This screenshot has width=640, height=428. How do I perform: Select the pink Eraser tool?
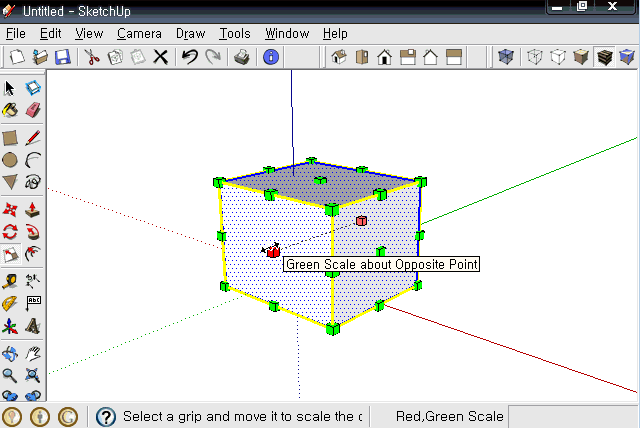pyautogui.click(x=33, y=110)
